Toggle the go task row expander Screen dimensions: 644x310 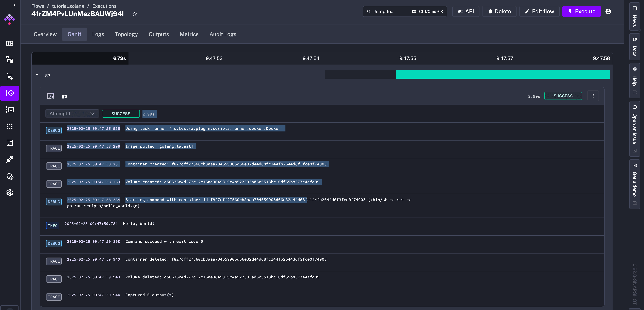tap(37, 75)
